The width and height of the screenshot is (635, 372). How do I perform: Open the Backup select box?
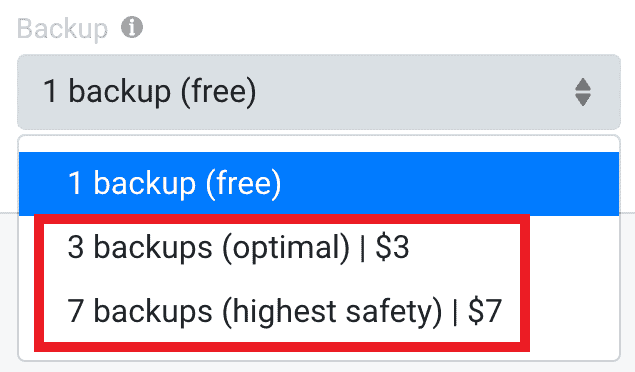319,92
